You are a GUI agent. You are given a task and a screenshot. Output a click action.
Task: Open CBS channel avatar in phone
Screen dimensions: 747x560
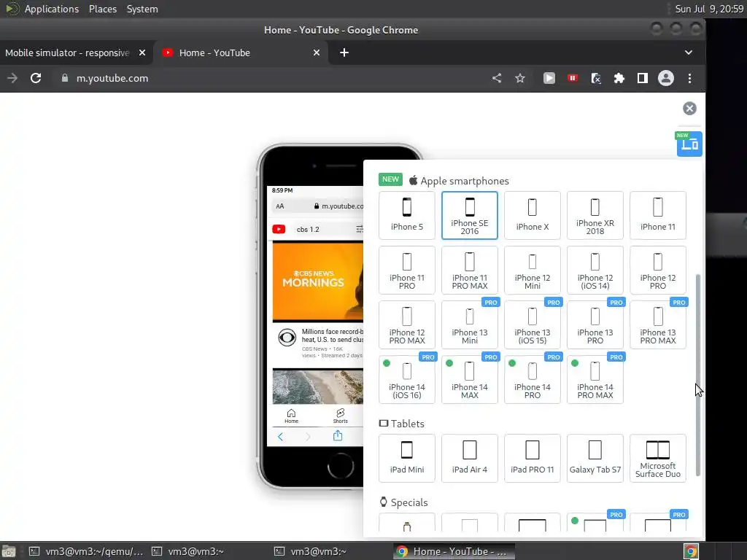click(x=287, y=338)
